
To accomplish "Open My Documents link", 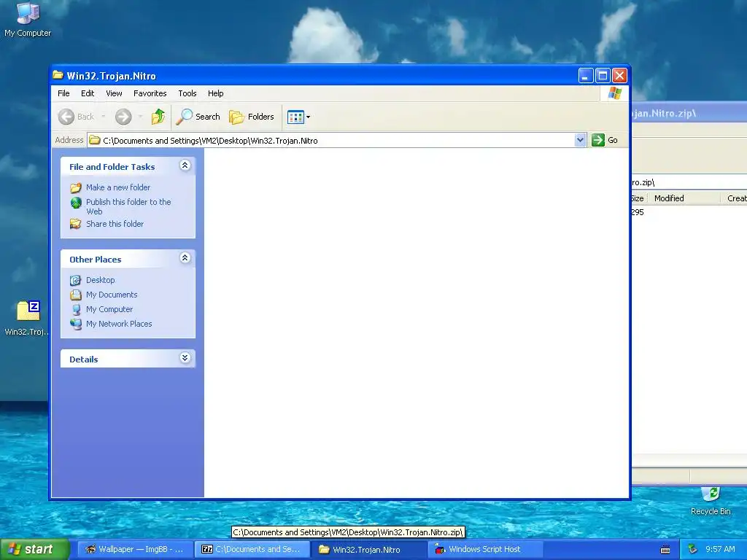I will point(112,295).
